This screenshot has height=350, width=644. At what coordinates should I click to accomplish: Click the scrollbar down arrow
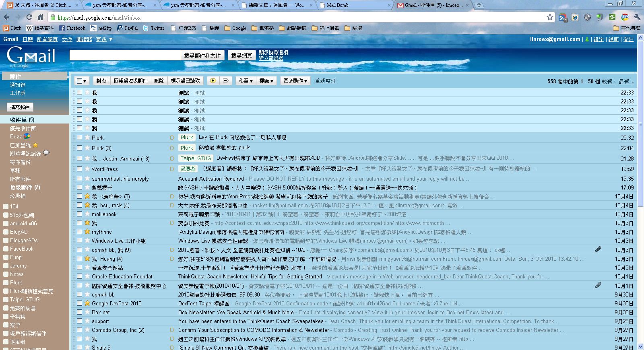[x=640, y=346]
